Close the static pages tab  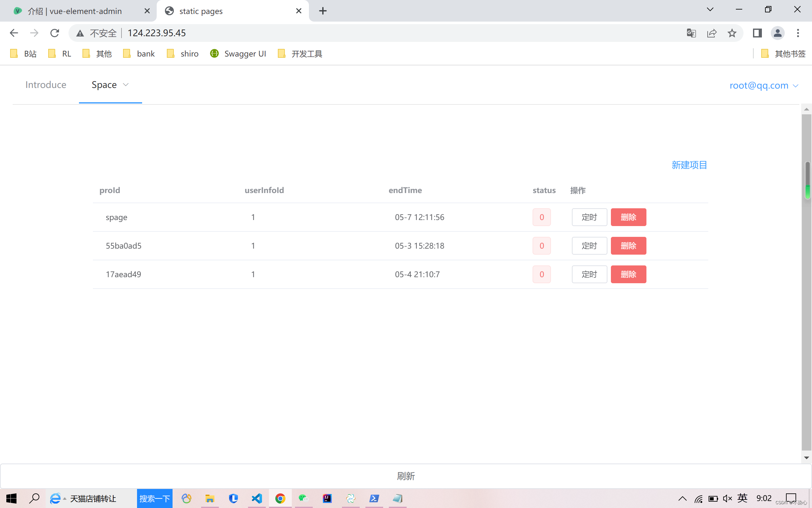pos(298,11)
